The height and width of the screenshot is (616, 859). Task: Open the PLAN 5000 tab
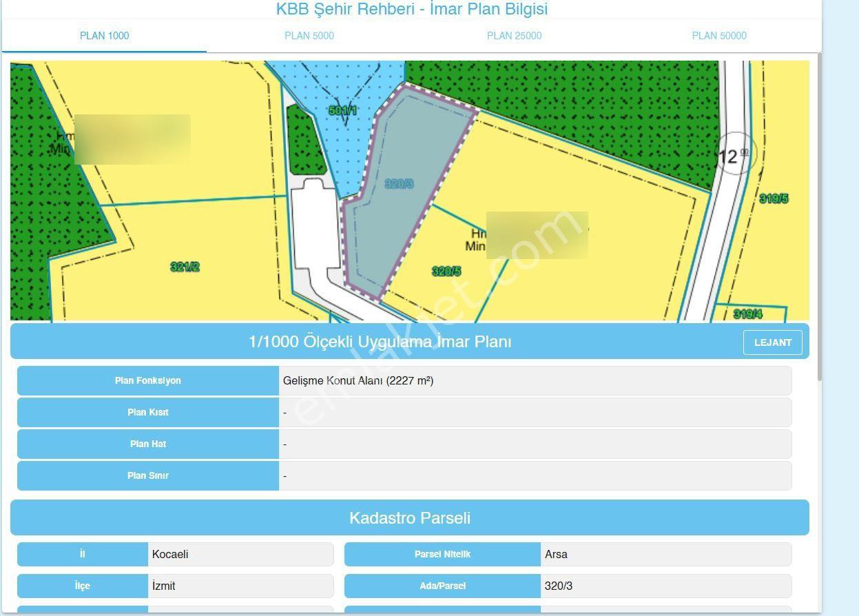point(309,36)
